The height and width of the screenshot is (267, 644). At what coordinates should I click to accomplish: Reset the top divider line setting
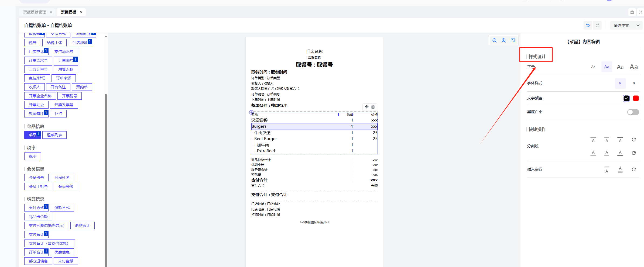click(x=634, y=140)
